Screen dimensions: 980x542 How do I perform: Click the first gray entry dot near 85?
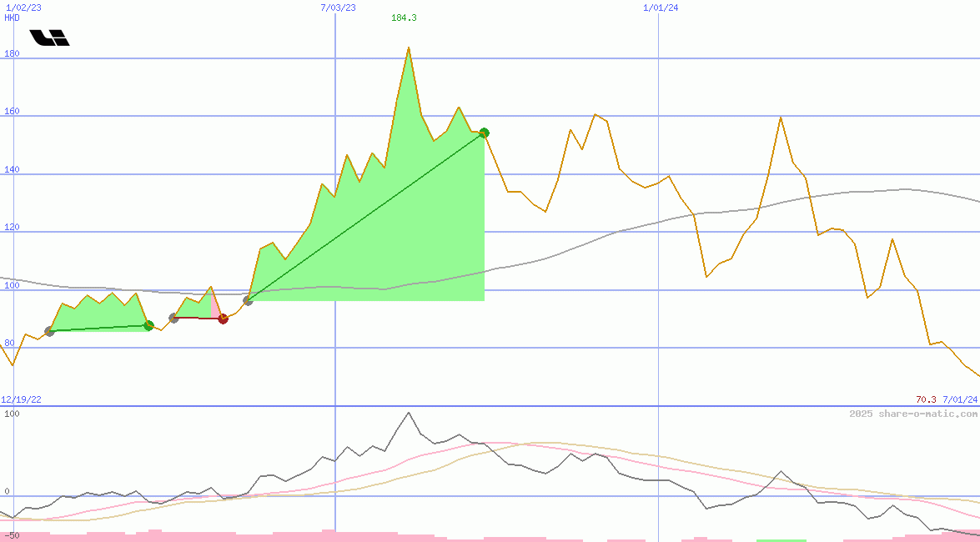tap(49, 331)
